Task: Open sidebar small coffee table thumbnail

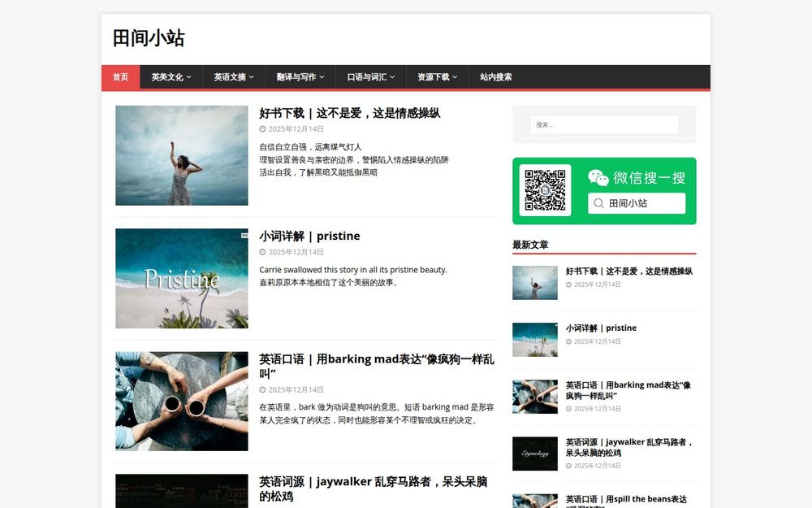Action: 535,397
